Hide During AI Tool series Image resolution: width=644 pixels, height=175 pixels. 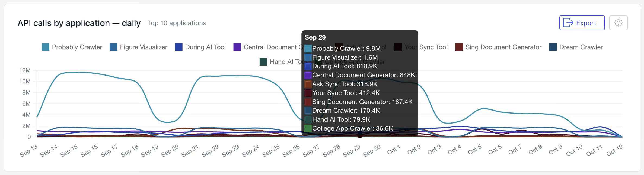200,47
